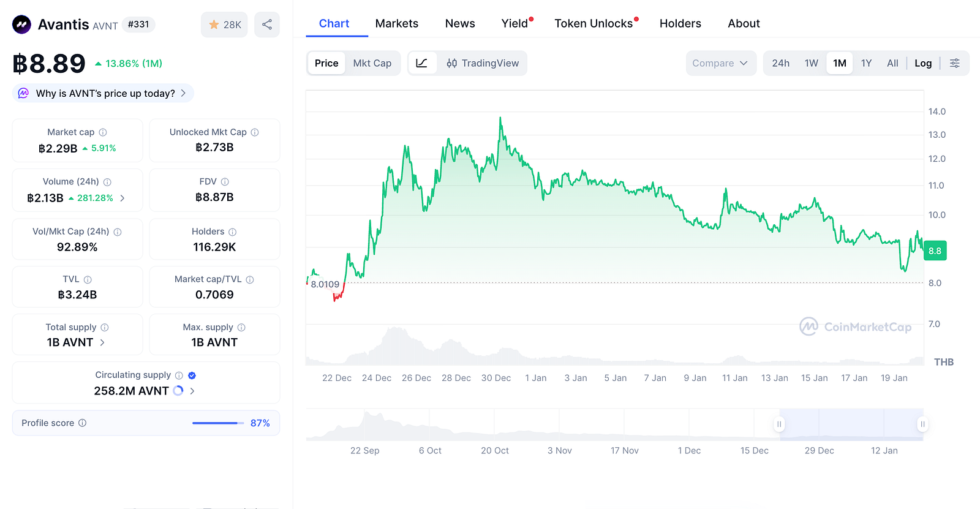
Task: Click the circulating supply progress ring
Action: click(x=178, y=391)
